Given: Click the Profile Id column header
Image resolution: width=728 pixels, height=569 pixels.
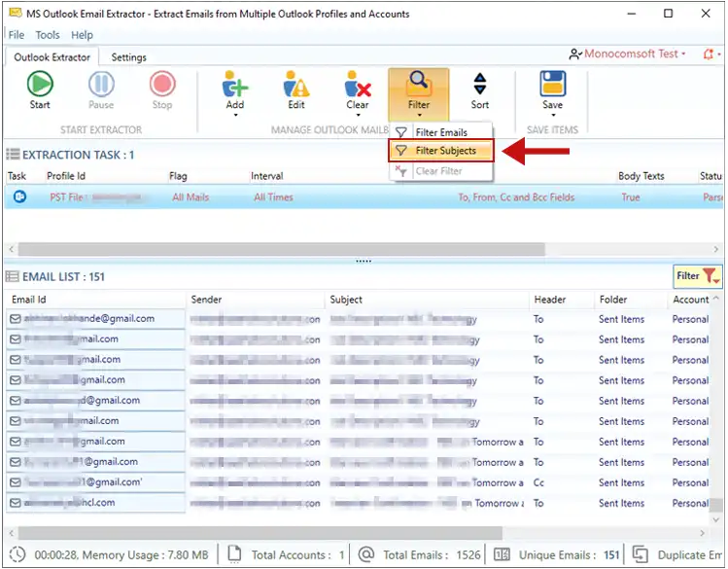Looking at the screenshot, I should pos(66,176).
